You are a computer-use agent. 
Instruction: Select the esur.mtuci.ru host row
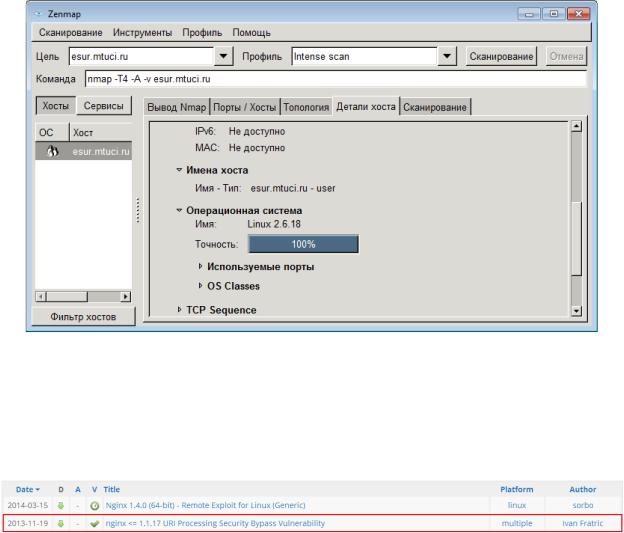click(84, 151)
